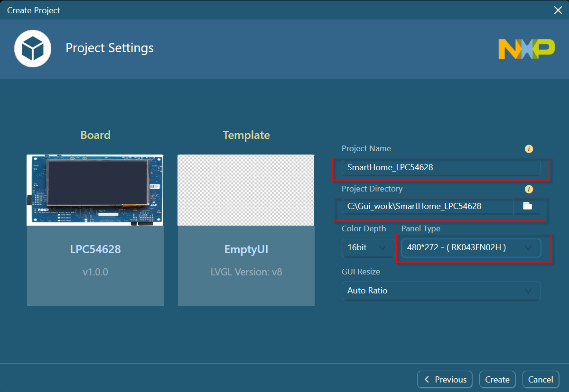Click the NXP logo

tap(526, 49)
